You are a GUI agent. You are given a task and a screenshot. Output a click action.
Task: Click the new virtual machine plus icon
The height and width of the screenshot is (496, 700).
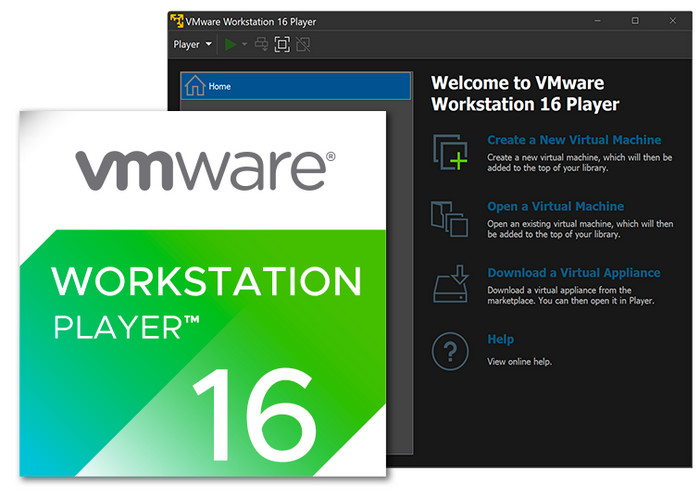click(x=450, y=152)
